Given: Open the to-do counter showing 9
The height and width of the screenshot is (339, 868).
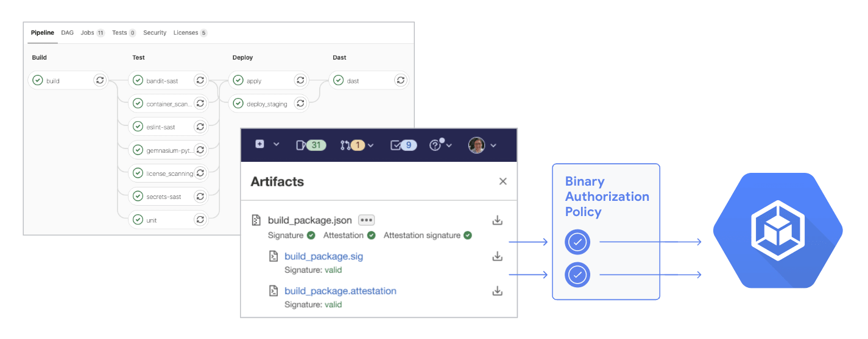Looking at the screenshot, I should [x=403, y=145].
